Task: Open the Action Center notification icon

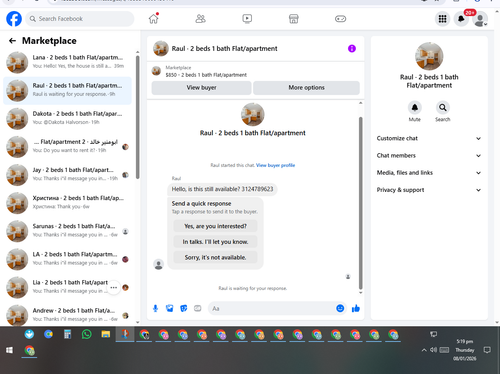Action: click(487, 350)
